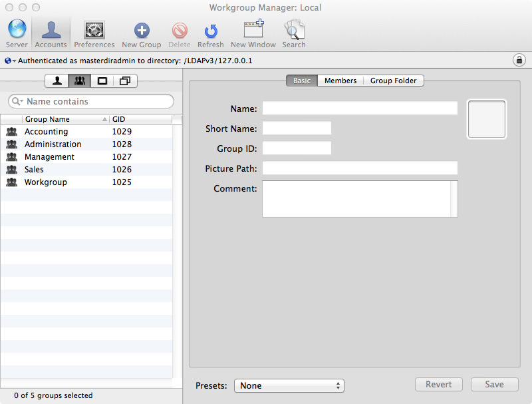Screen dimensions: 532x404
Task: Open the Presets dropdown showing None
Action: (x=289, y=385)
